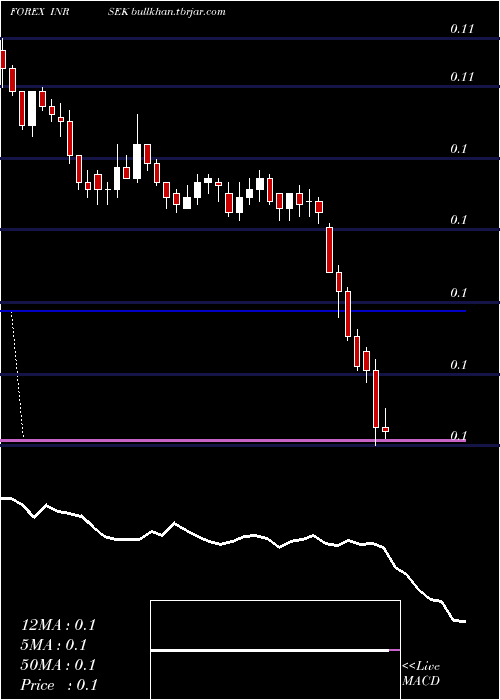Click the tall white candle with long upper wick
Viewport: 500px width, 700px height.
[x=137, y=162]
